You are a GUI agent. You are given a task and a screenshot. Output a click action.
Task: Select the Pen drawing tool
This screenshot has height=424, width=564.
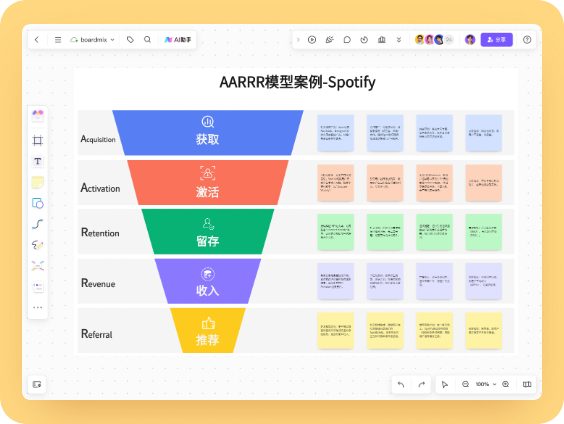38,245
